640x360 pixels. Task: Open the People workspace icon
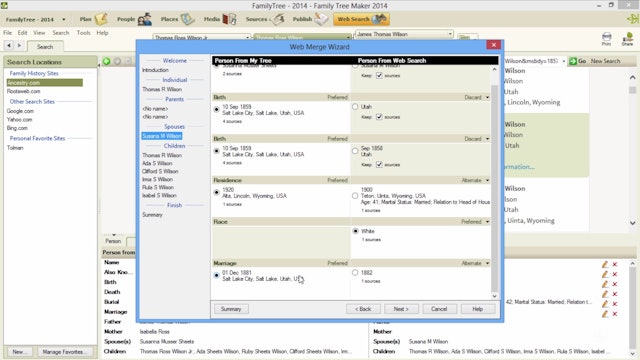[144, 19]
